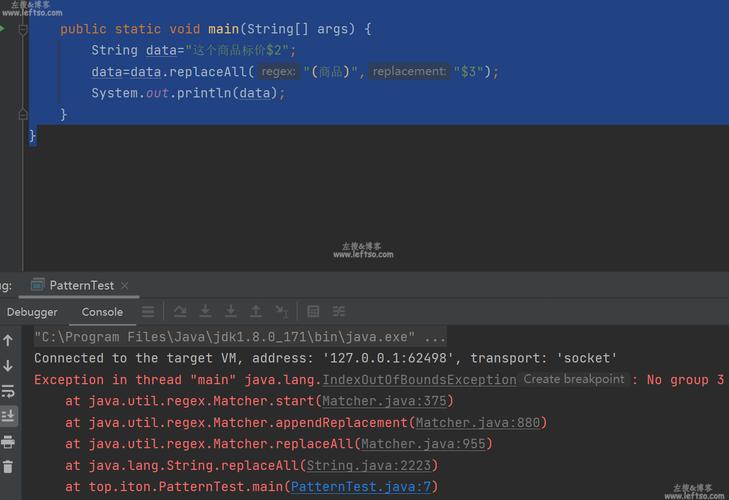The image size is (729, 500).
Task: Click the console Up the Stack Trace arrow
Action: point(8,340)
